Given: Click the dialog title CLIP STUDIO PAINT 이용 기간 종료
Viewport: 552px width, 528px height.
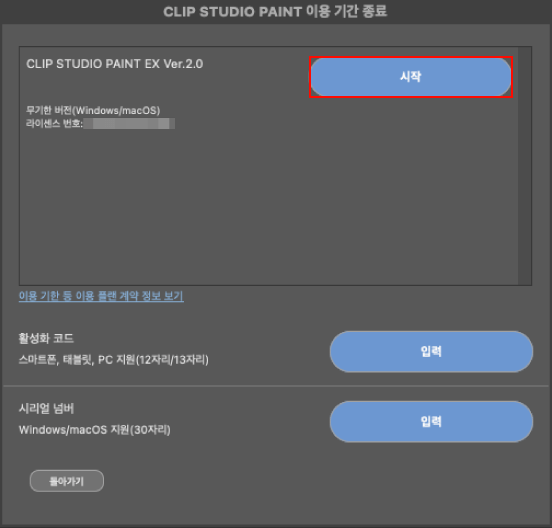Looking at the screenshot, I should click(x=275, y=12).
